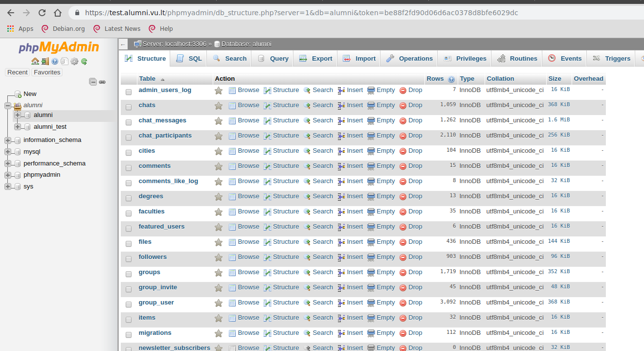This screenshot has width=644, height=351.
Task: Collapse the italic alumni group in the tree
Action: point(7,105)
